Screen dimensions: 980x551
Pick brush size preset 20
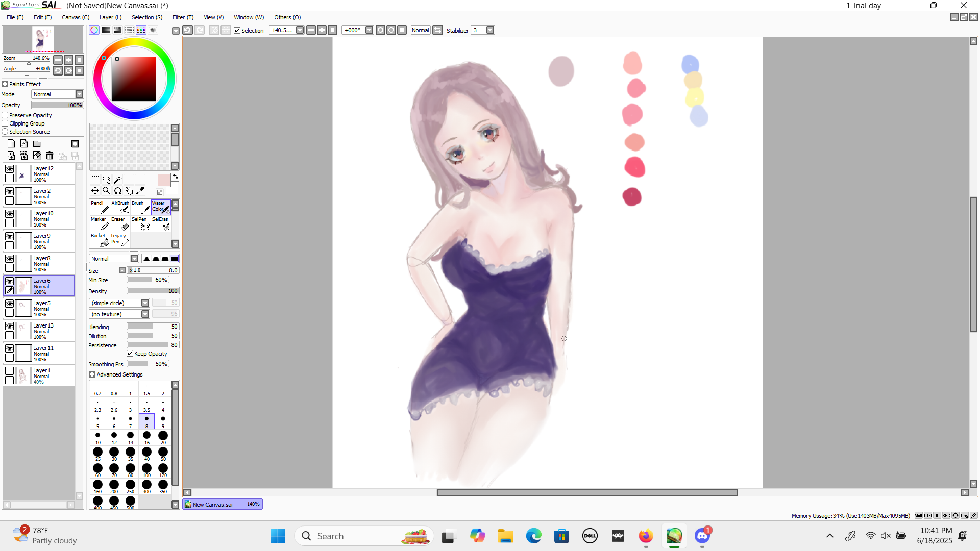click(163, 438)
